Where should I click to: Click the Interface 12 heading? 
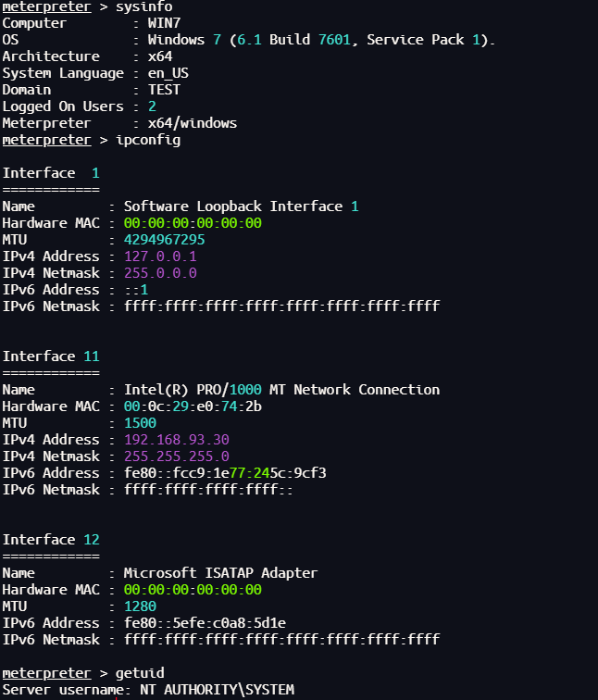tap(50, 540)
